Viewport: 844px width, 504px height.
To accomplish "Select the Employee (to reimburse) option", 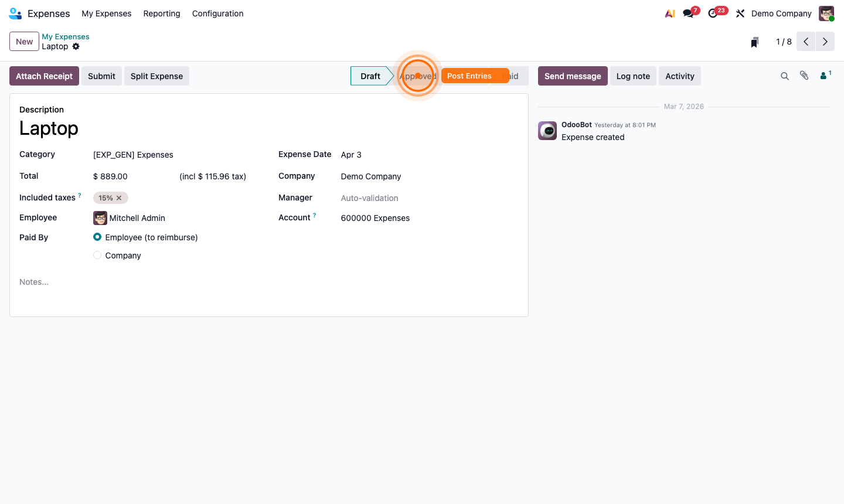I will pyautogui.click(x=97, y=237).
